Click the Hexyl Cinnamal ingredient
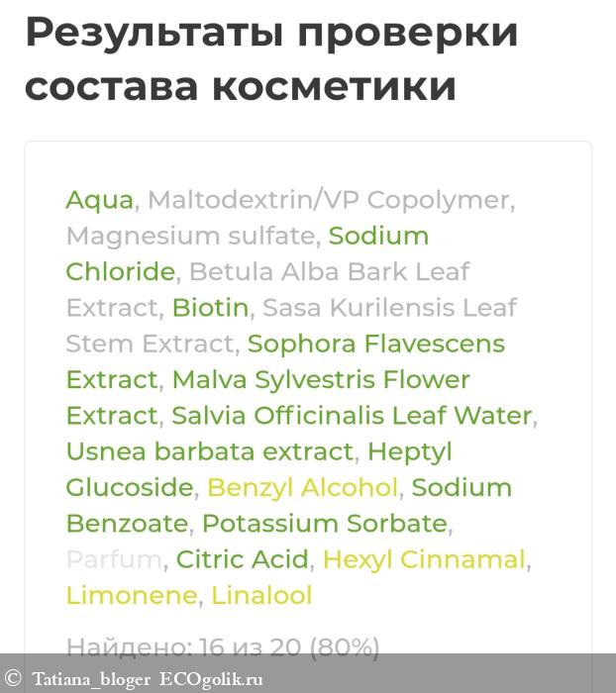Screen dimensions: 616x693 point(424,559)
